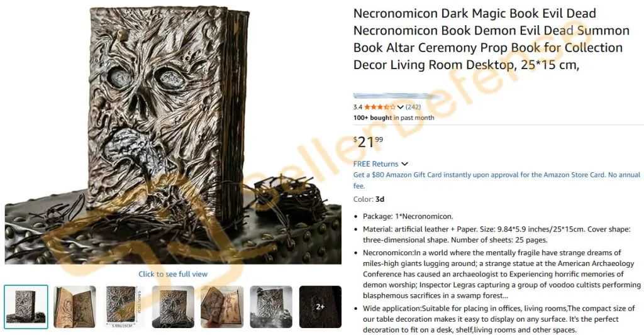Click the blurred brand store link
Image resolution: width=644 pixels, height=335 pixels.
click(x=394, y=96)
